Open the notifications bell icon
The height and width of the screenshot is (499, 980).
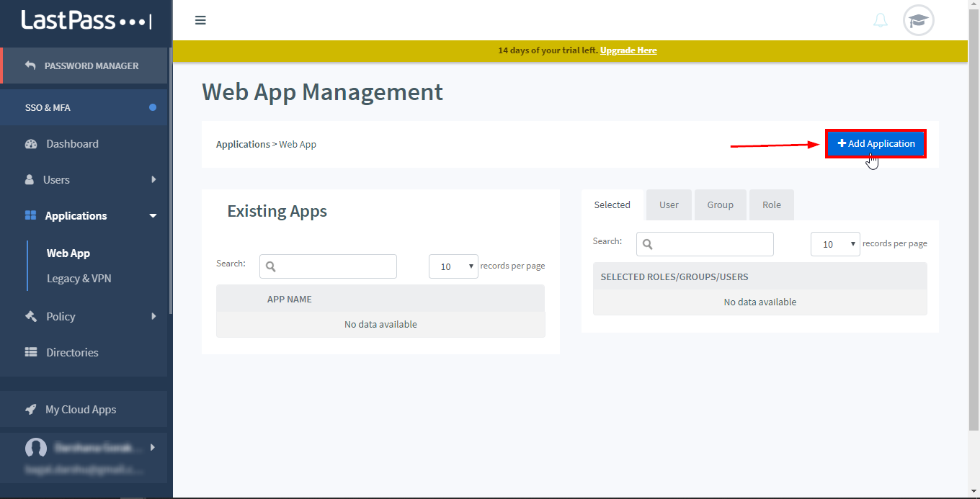(x=880, y=20)
